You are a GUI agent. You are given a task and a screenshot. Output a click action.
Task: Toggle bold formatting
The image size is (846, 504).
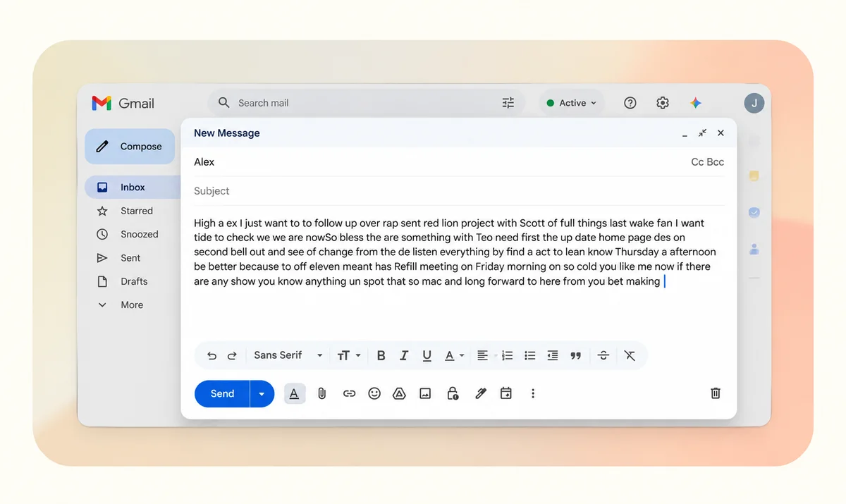[x=381, y=356]
